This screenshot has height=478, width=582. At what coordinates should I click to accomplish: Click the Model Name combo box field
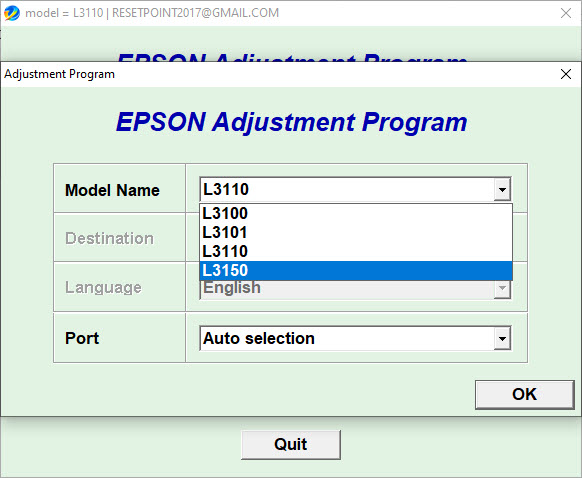tap(355, 190)
